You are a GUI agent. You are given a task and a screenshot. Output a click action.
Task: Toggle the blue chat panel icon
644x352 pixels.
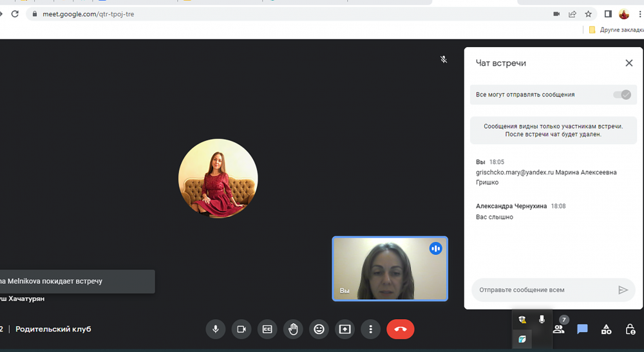point(582,329)
